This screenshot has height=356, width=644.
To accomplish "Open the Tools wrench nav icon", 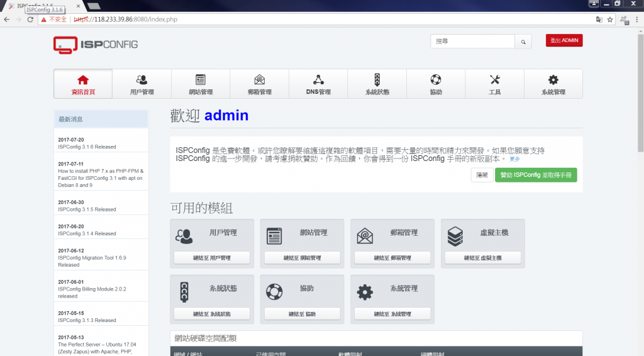I will click(x=494, y=80).
